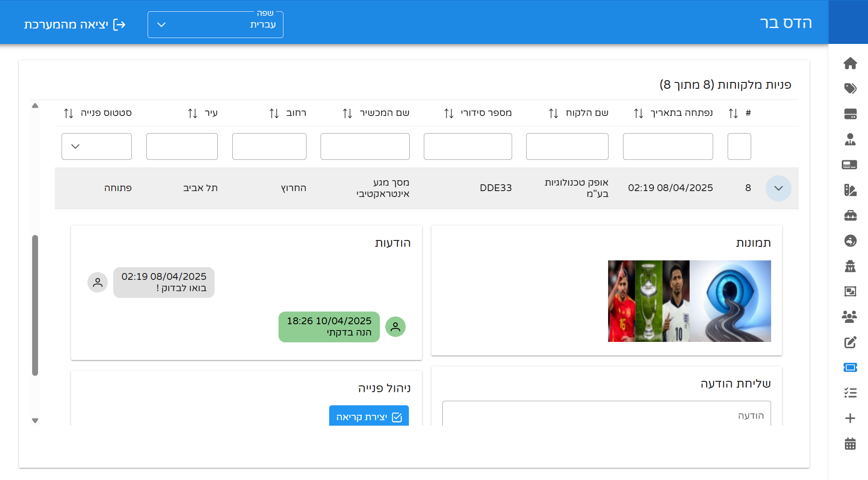Click the ניהול פנייה heading
Screen dimensions: 868x480
tap(384, 388)
